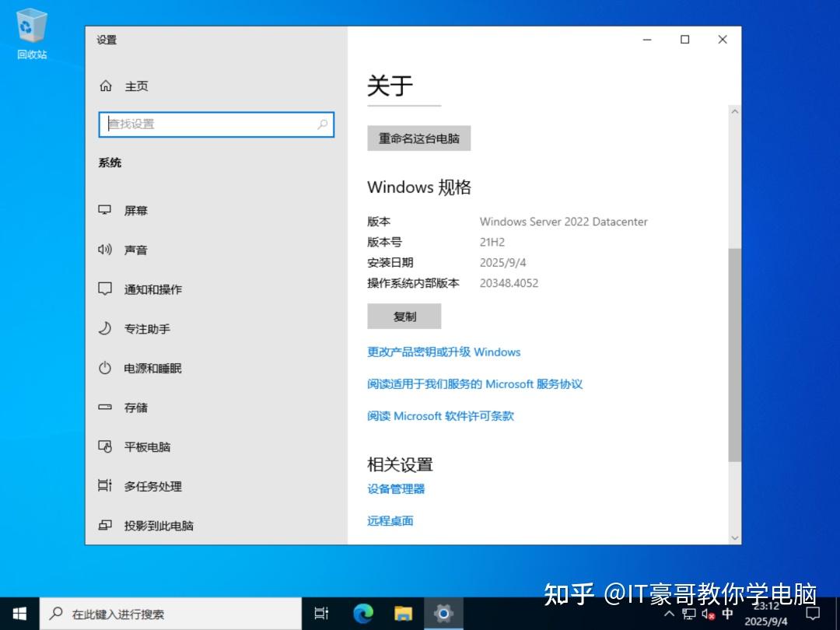Click the Rename this PC (重命名这台电脑) button
Image resolution: width=840 pixels, height=630 pixels.
[418, 138]
